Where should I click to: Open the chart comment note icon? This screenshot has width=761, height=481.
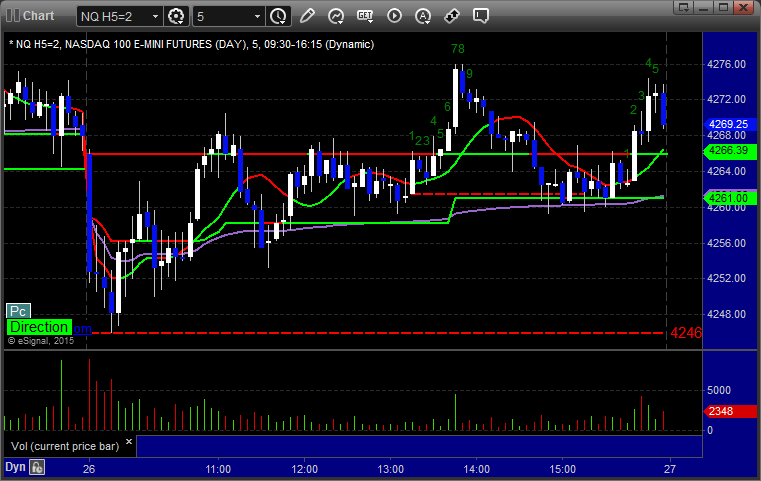pos(481,16)
